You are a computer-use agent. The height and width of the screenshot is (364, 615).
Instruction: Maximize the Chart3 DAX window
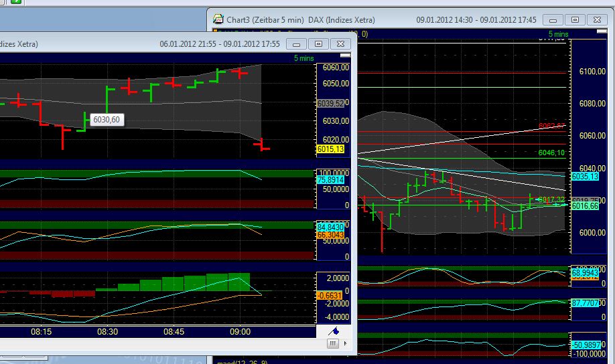[574, 20]
